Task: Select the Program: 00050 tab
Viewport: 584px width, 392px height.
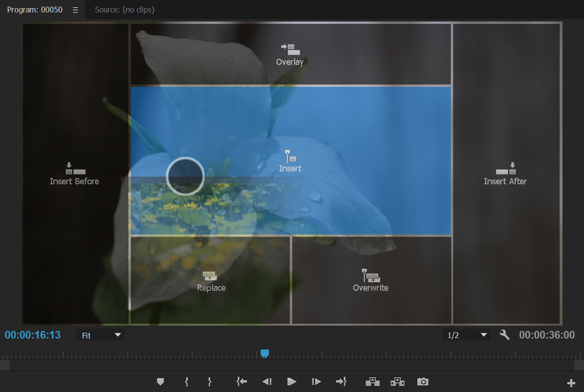Action: [34, 9]
